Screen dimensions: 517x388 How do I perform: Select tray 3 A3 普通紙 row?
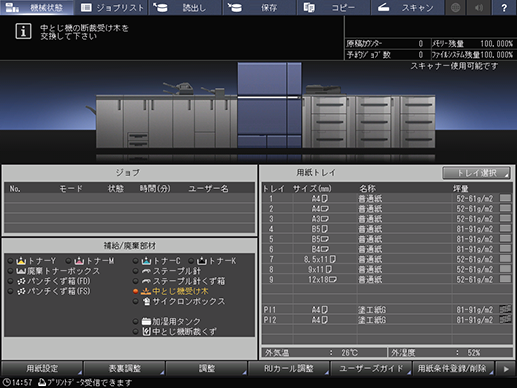tap(387, 219)
